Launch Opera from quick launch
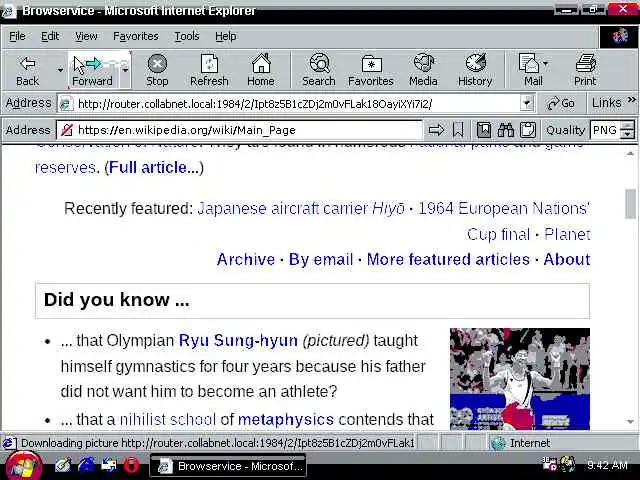Viewport: 640px width, 480px height. [x=131, y=466]
